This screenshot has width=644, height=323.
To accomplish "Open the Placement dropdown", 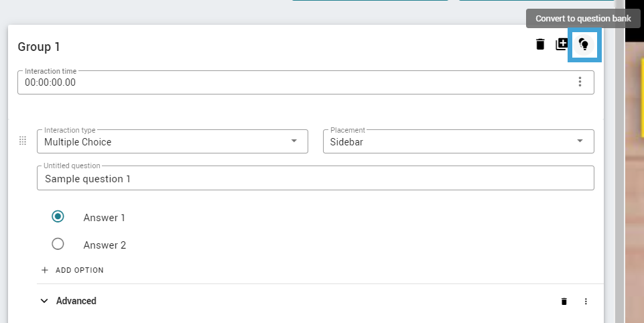I will pyautogui.click(x=458, y=142).
